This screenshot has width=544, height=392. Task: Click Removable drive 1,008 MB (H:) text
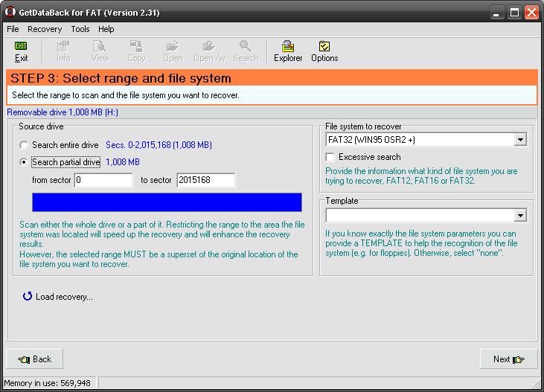click(63, 112)
